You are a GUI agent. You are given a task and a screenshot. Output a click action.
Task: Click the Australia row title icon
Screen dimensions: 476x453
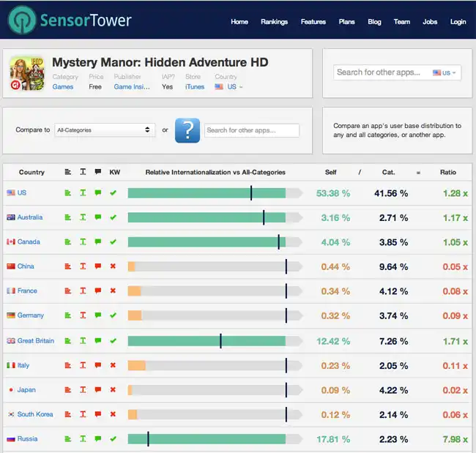tap(83, 217)
